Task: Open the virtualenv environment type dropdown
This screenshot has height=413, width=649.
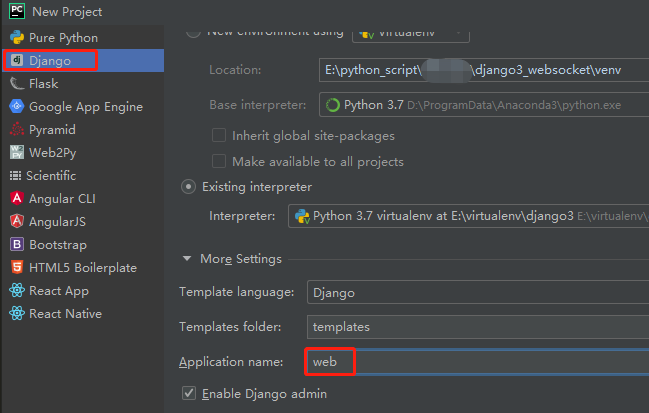Action: 411,34
